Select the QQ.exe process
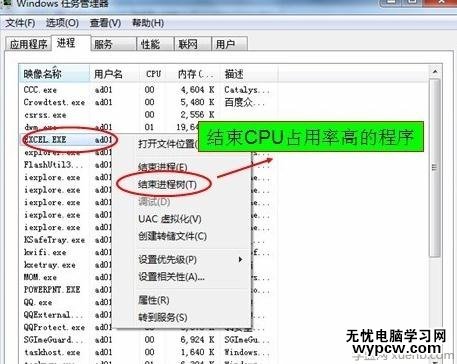457x364 pixels. (x=38, y=302)
